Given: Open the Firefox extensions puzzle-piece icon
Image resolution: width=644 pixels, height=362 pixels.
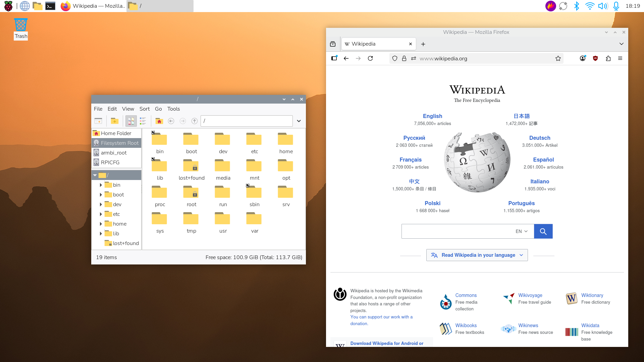Looking at the screenshot, I should tap(608, 58).
